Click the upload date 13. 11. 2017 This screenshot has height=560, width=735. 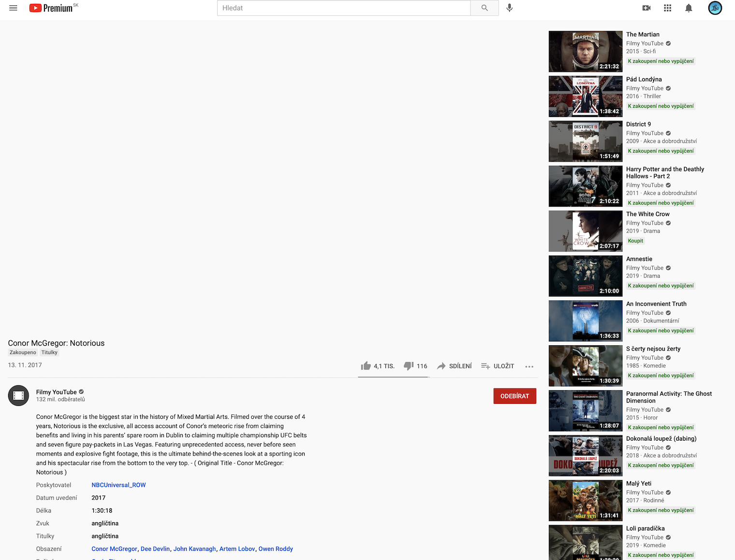(25, 365)
